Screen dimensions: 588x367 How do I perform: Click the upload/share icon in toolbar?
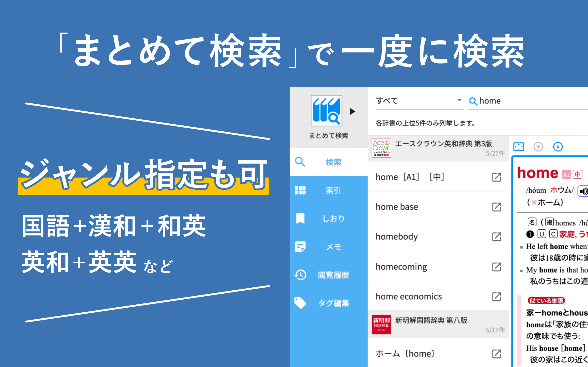tap(538, 147)
